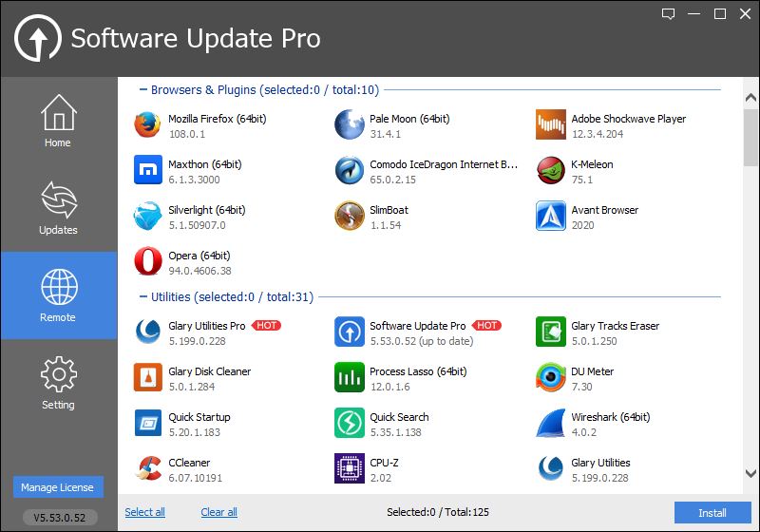Click the HOT badge beside Glary Utilities Pro
This screenshot has width=760, height=532.
[x=266, y=326]
